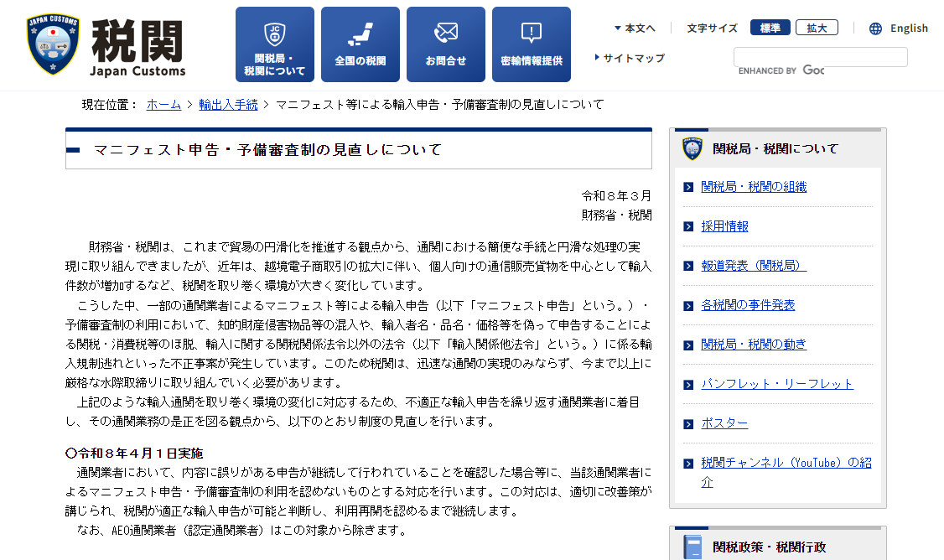
Task: Go to ホーム in breadcrumb
Action: [163, 105]
